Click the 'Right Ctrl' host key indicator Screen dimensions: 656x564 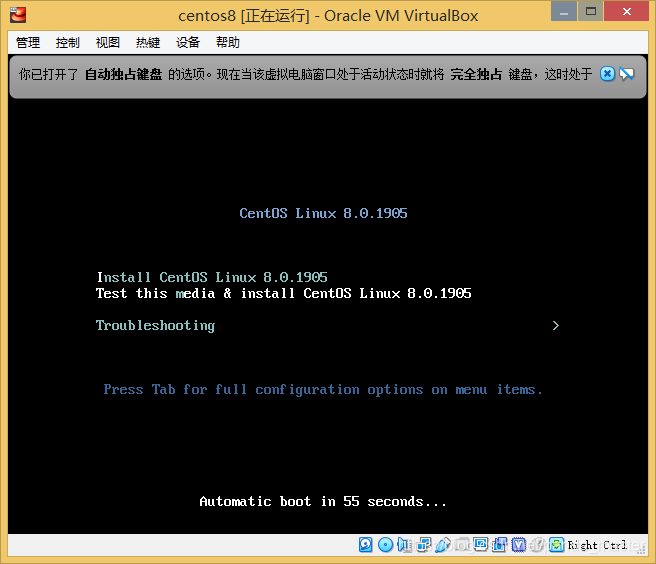(x=597, y=545)
